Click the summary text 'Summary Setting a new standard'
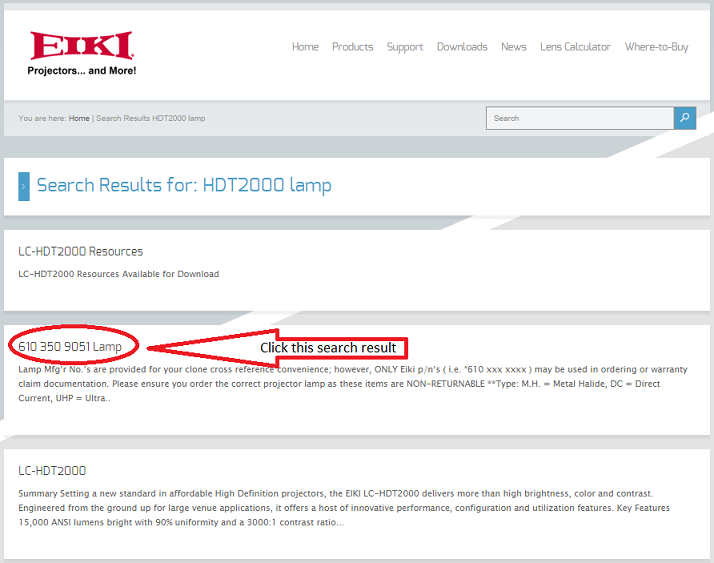The image size is (714, 563). coord(344,508)
